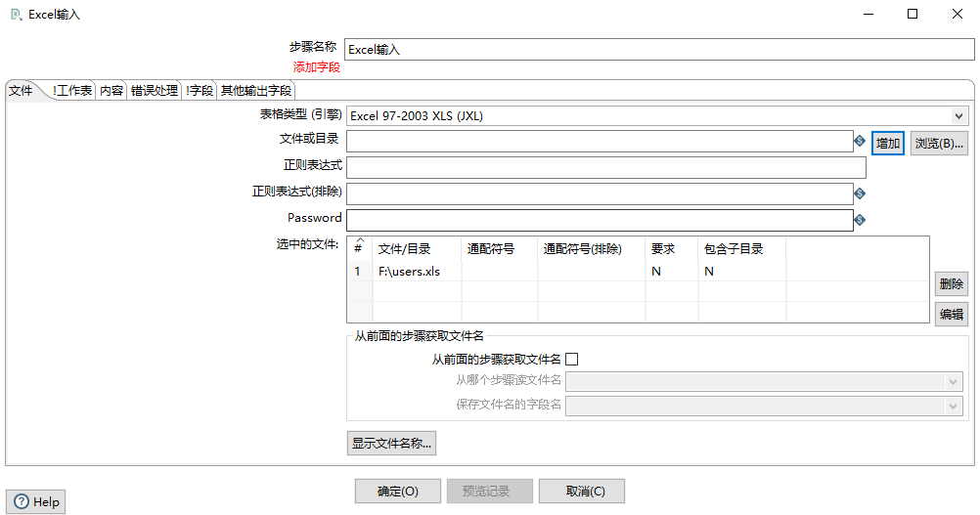980x515 pixels.
Task: Click into 文件或目录 input field
Action: pyautogui.click(x=600, y=141)
